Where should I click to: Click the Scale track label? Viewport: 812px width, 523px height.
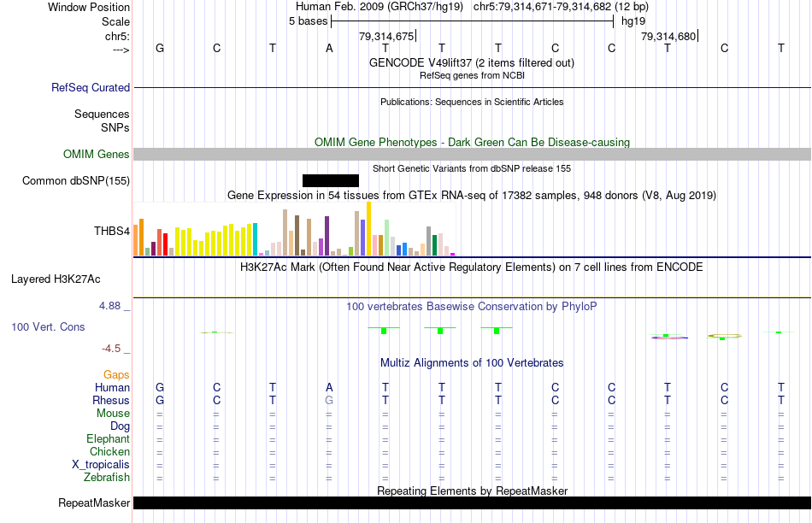[115, 21]
